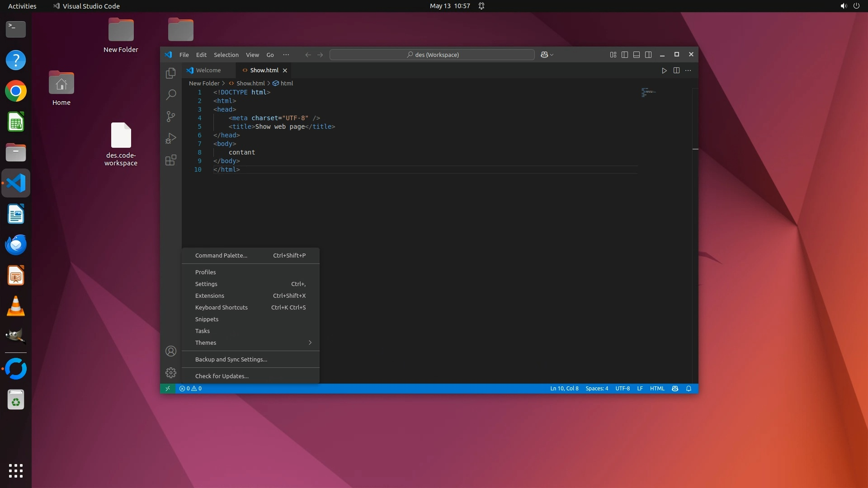Click the HTML language mode in the status bar
Screen dimensions: 868x488
(657, 389)
